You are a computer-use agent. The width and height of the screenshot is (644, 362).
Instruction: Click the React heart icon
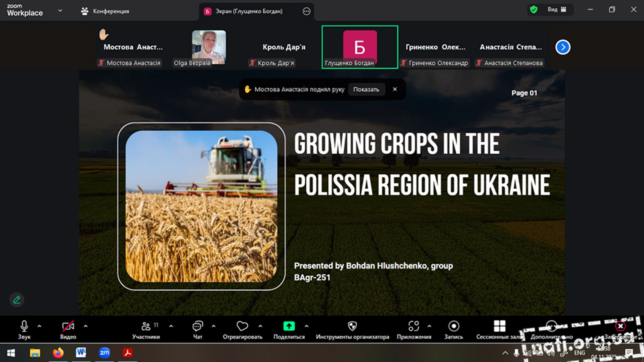(242, 327)
